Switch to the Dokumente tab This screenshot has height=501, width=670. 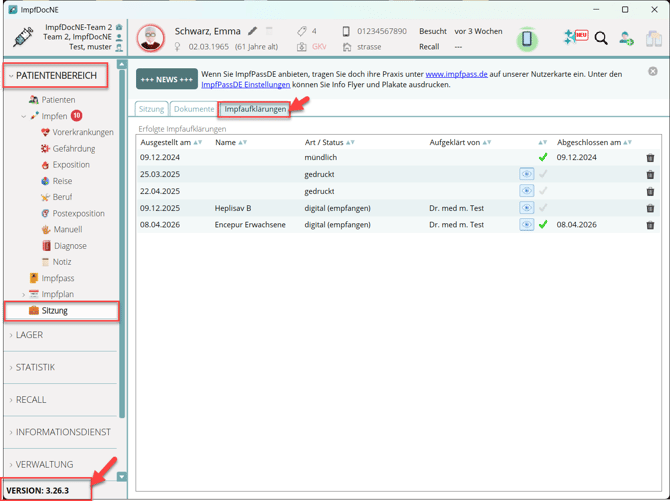pos(193,109)
